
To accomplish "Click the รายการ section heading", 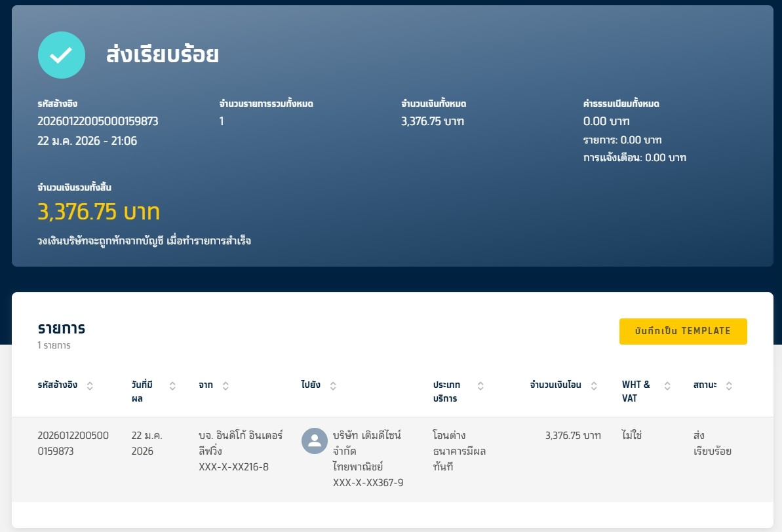I will tap(62, 328).
